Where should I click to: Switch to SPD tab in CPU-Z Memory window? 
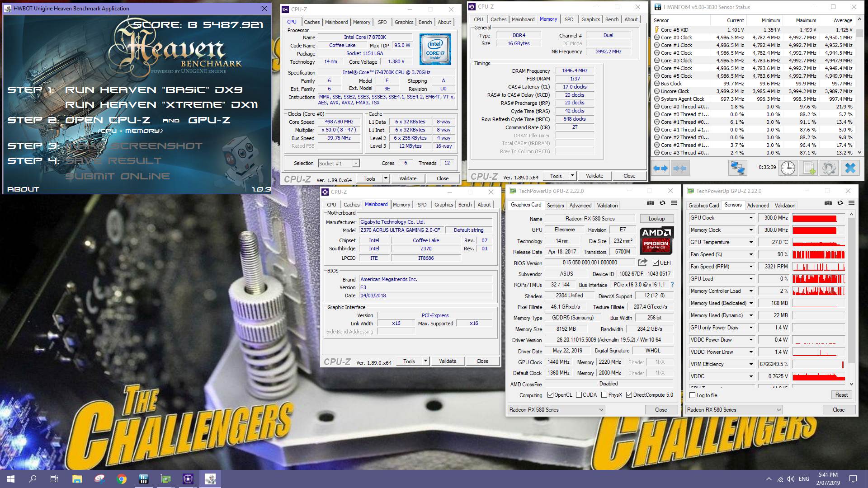[569, 19]
